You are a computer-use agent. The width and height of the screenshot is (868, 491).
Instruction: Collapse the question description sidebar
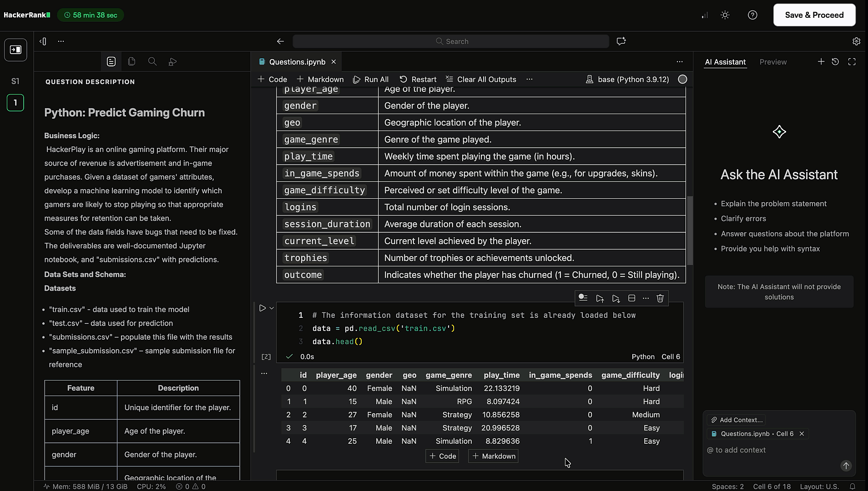(43, 41)
